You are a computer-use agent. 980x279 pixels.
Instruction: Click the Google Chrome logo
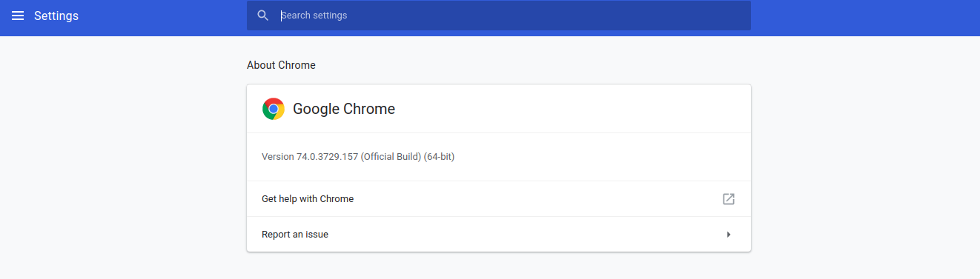pos(274,109)
